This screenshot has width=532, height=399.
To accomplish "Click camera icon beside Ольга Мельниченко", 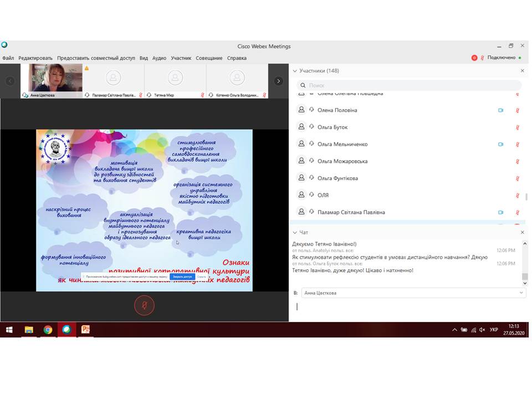I will point(500,145).
